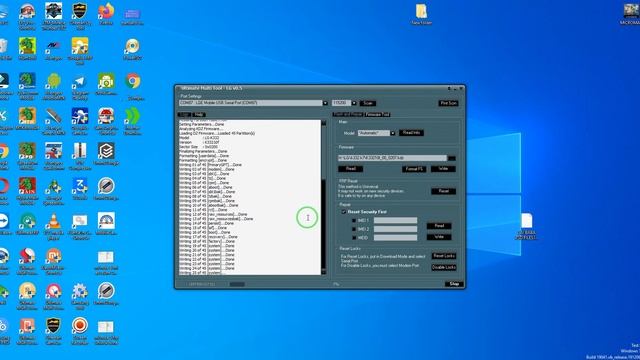Viewport: 640px width, 360px height.
Task: Click the FRP Reset button
Action: click(443, 191)
